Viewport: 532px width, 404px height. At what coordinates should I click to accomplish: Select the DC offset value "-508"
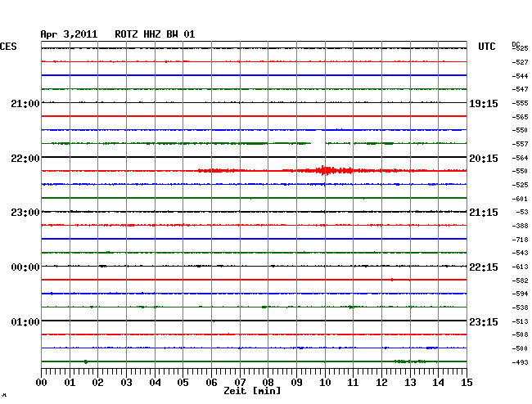520,334
